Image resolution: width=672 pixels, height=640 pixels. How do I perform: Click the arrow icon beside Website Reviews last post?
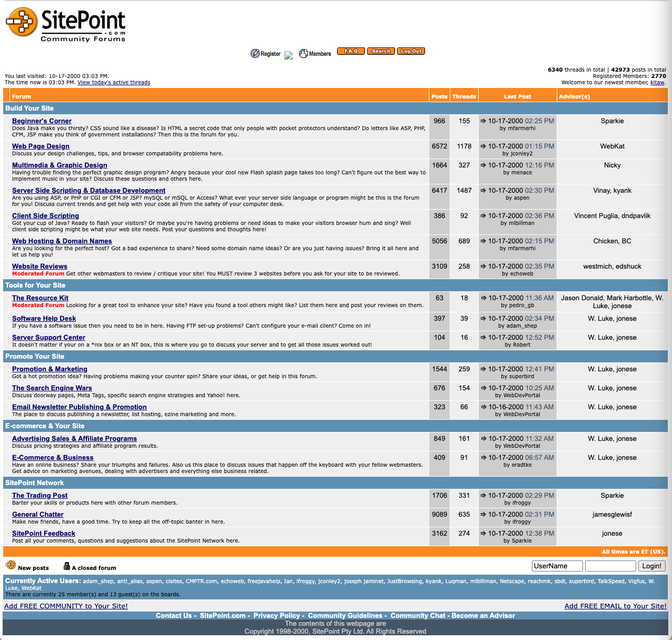pyautogui.click(x=484, y=266)
